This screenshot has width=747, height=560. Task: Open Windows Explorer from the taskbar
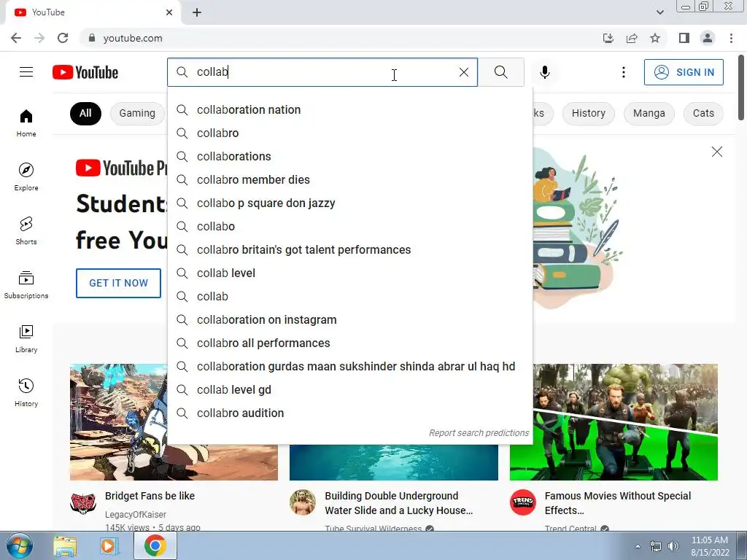(x=65, y=546)
